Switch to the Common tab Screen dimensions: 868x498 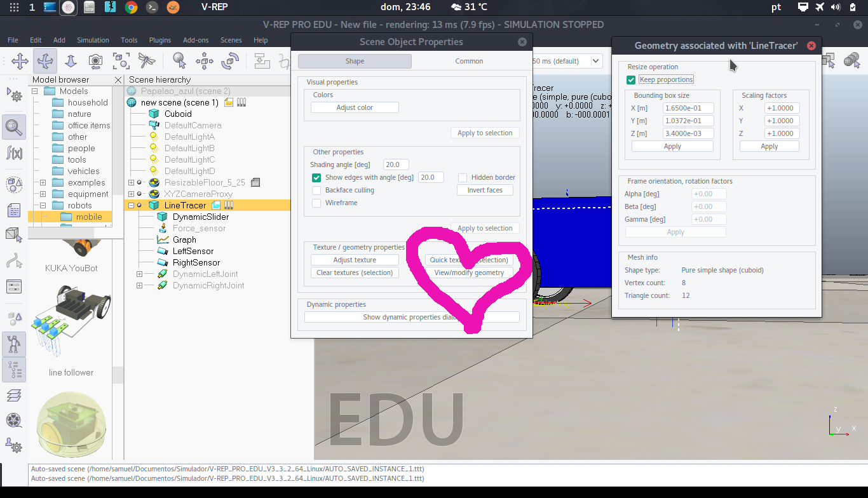469,61
